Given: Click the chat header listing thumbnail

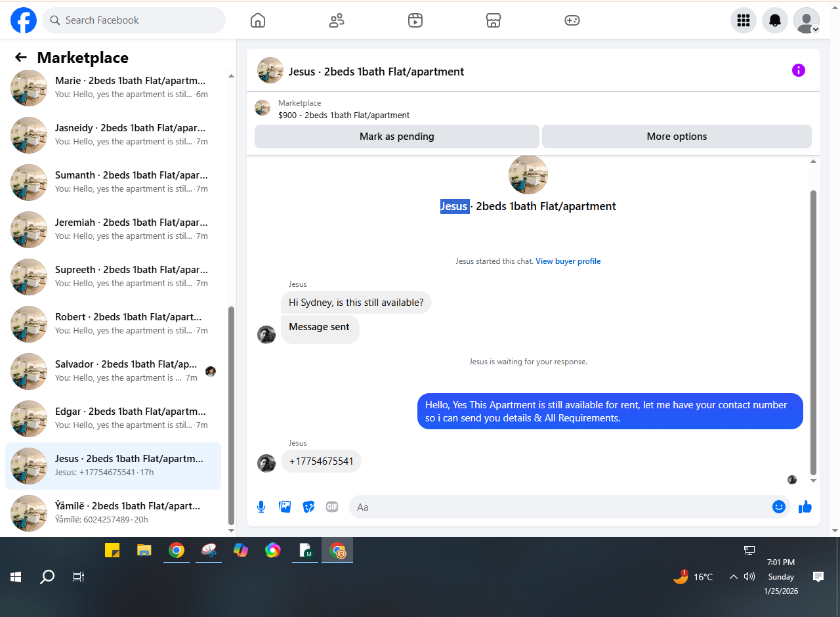Looking at the screenshot, I should point(270,70).
